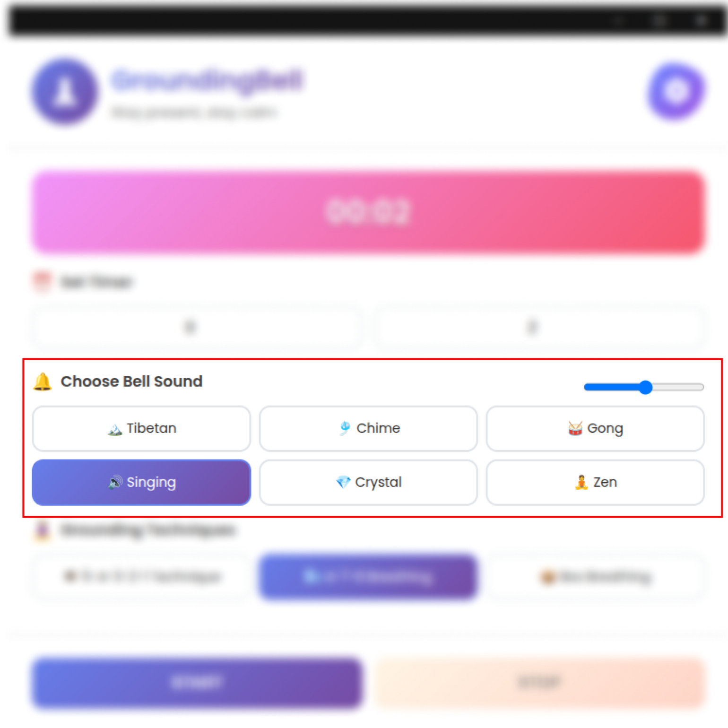Switch to the 4-7-8 Breathing technique
The height and width of the screenshot is (728, 728).
coord(368,577)
